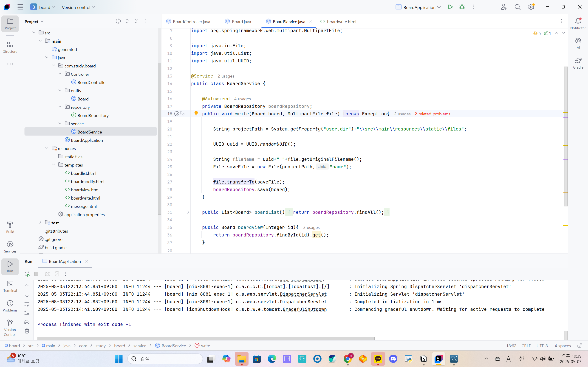
Task: Click the Rerun BoardApplication icon in Run panel
Action: click(27, 274)
